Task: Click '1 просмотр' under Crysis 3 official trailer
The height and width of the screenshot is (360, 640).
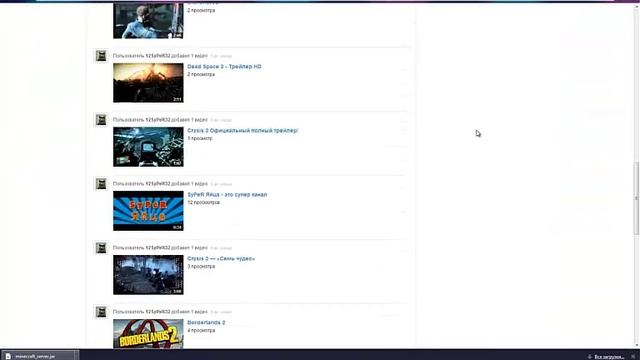Action: click(x=200, y=138)
